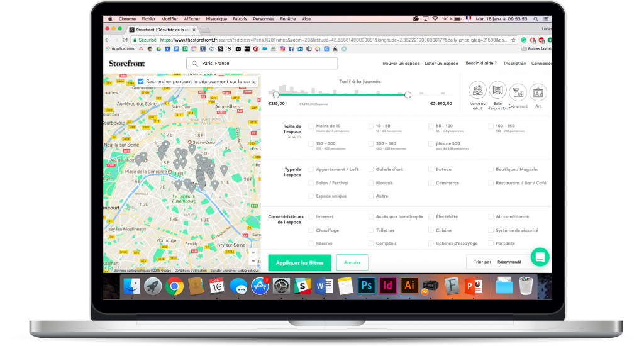Screen dimensions: 644x346
Task: Choose the Salle d'exposition icon
Action: tap(497, 91)
